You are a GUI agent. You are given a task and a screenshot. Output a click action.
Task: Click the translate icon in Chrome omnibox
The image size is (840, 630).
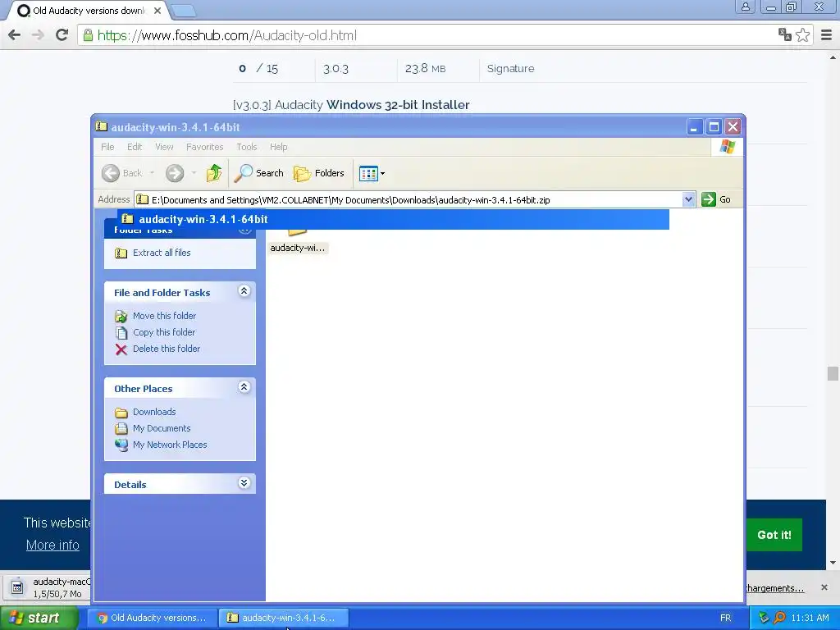click(785, 34)
